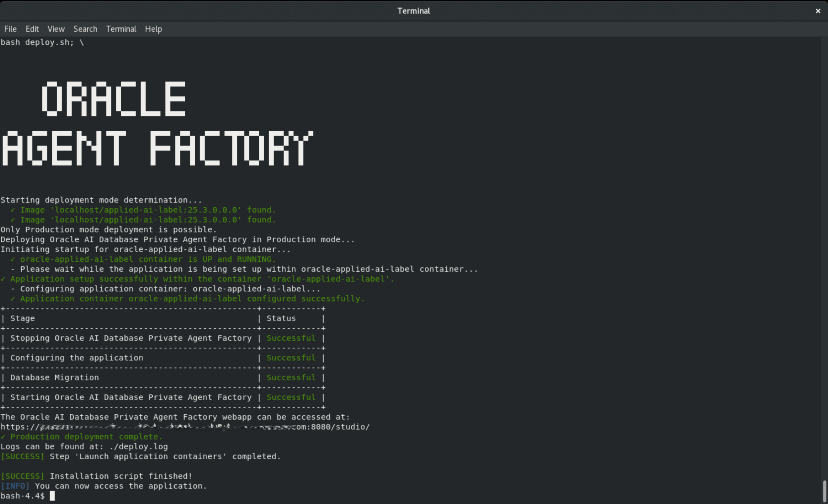Open the Help menu
This screenshot has height=504, width=828.
(153, 29)
